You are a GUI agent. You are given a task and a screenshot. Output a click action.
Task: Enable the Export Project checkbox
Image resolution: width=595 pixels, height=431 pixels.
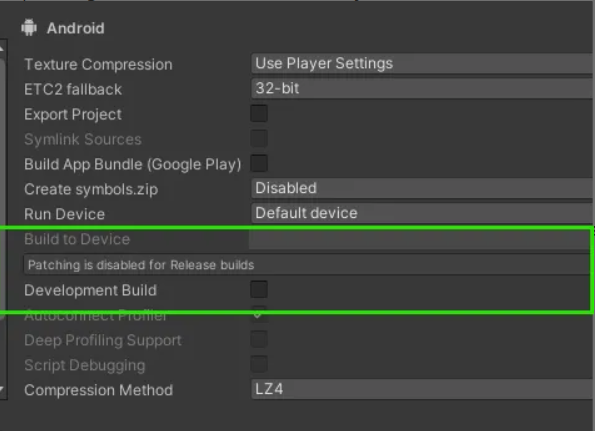pyautogui.click(x=259, y=114)
